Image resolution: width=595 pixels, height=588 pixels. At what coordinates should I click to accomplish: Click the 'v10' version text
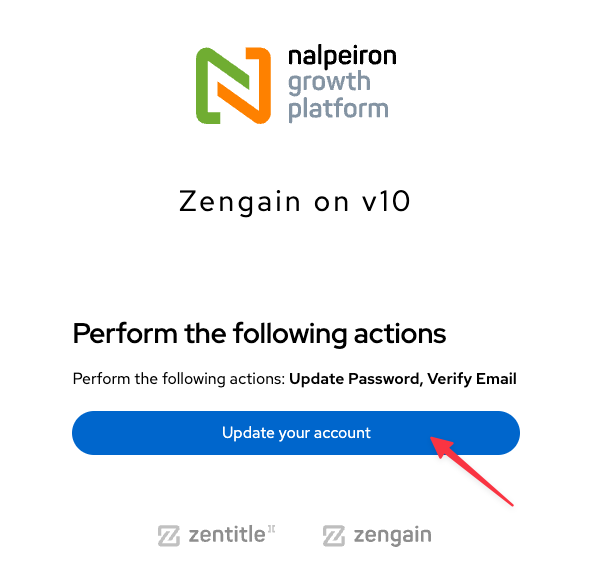(386, 201)
